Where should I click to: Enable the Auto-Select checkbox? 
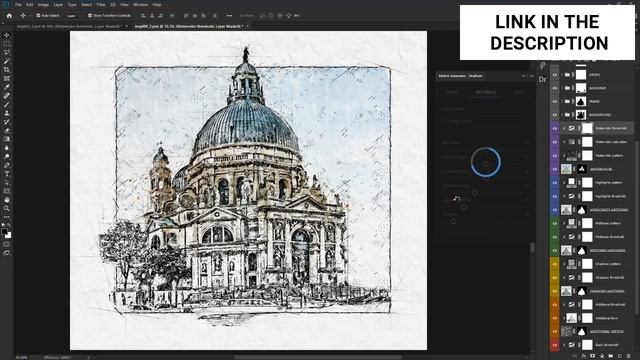pyautogui.click(x=38, y=16)
